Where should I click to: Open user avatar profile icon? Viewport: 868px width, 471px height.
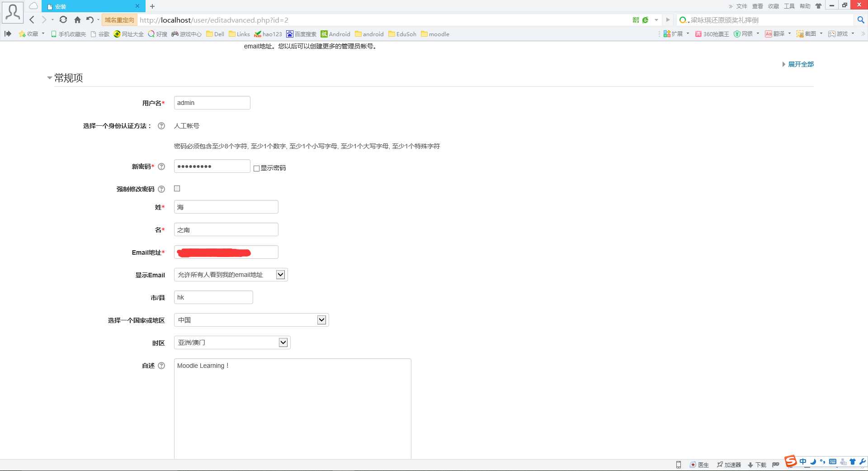(x=13, y=13)
